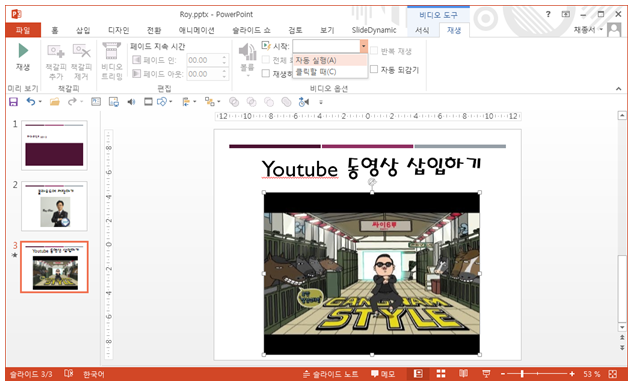Image resolution: width=635 pixels, height=384 pixels.
Task: Select 자동 실행(A) from the start list
Action: tap(330, 60)
